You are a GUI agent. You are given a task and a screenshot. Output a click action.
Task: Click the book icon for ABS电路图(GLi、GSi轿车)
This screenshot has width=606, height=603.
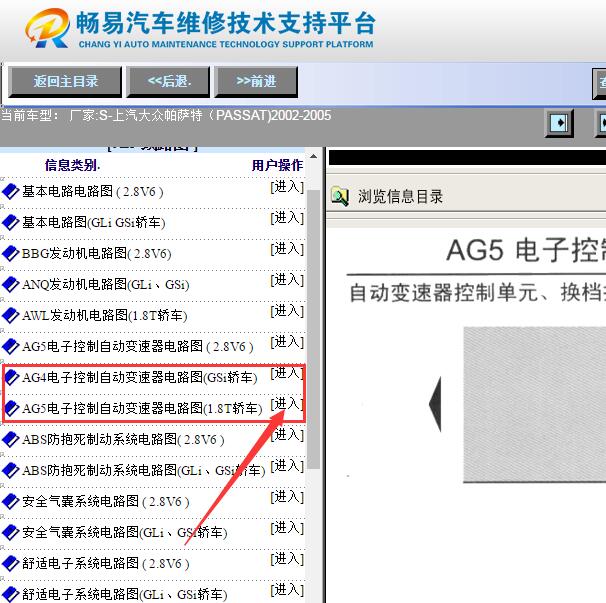click(10, 470)
